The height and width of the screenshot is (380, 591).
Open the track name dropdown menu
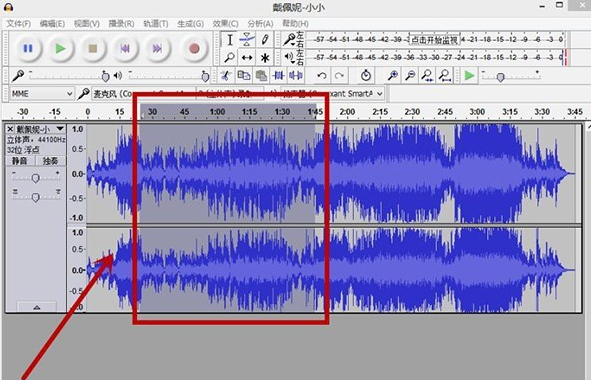click(x=60, y=129)
